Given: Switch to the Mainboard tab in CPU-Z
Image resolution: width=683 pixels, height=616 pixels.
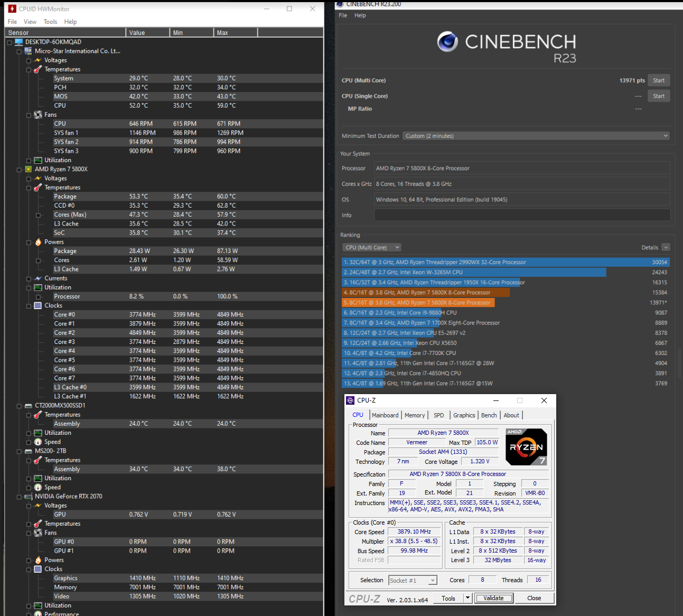Looking at the screenshot, I should tap(385, 415).
